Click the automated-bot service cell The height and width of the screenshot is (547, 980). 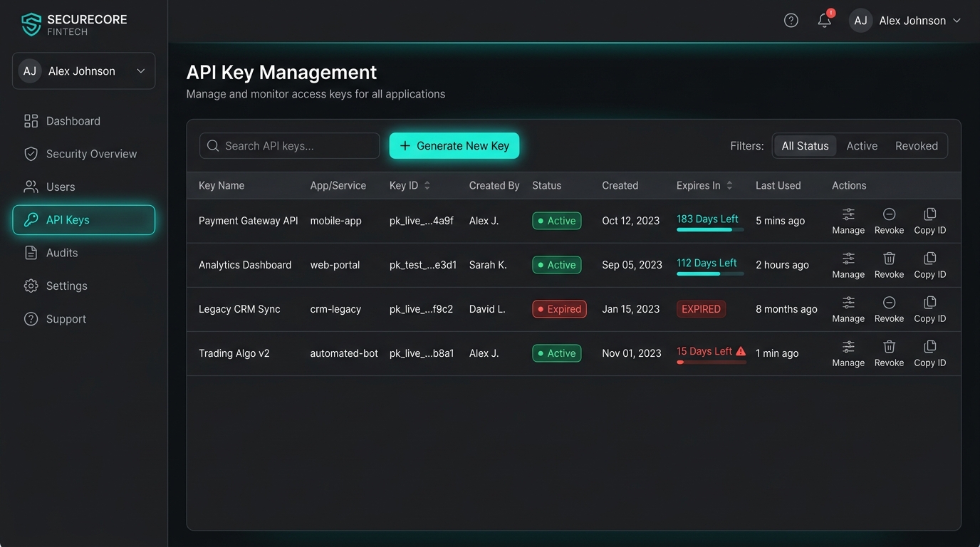pyautogui.click(x=344, y=353)
